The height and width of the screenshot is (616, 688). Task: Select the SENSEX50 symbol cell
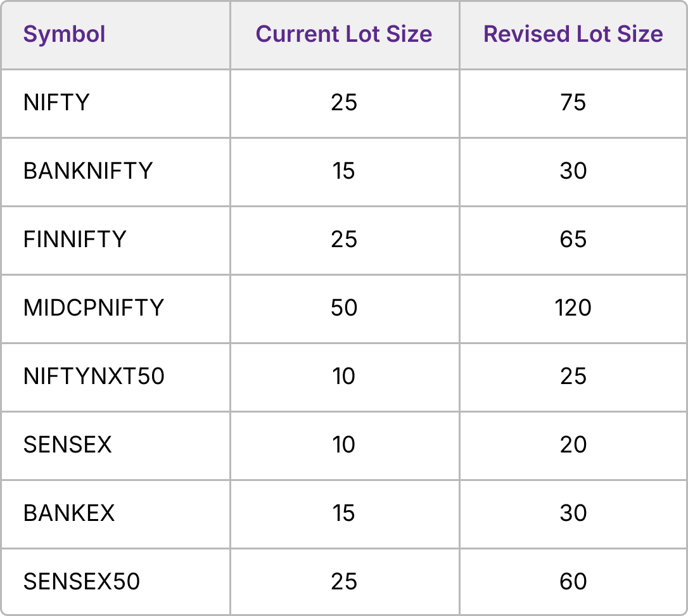point(82,582)
